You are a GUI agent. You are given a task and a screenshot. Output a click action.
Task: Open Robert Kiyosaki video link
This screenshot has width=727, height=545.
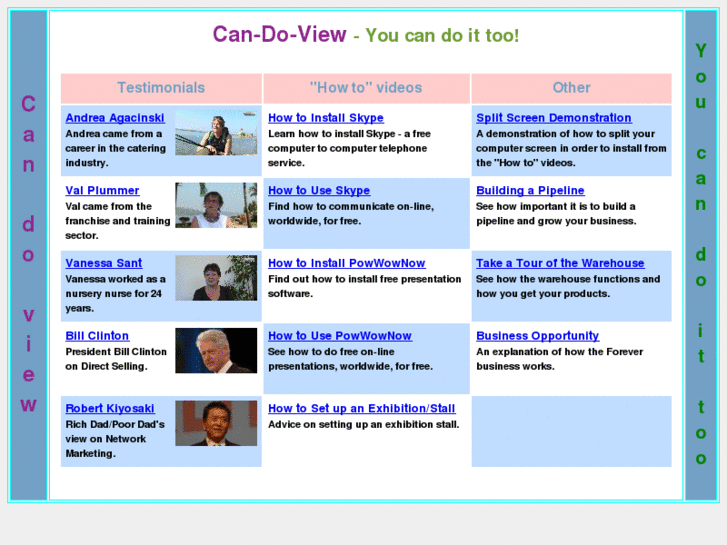[110, 408]
